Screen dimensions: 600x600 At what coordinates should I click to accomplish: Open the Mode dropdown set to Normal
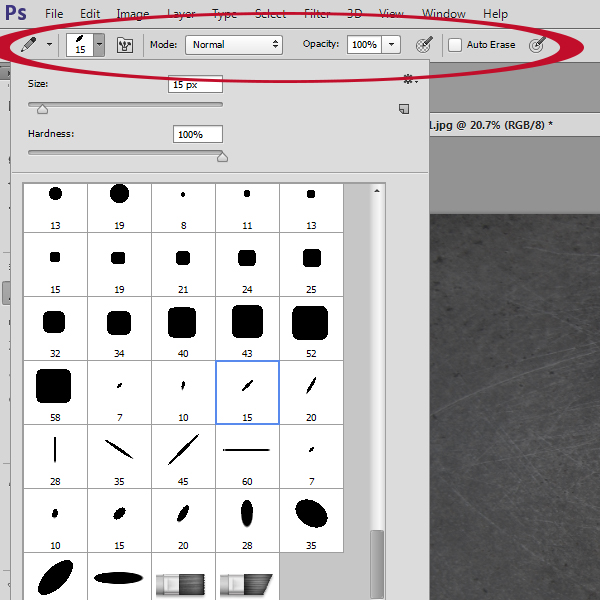(x=235, y=45)
